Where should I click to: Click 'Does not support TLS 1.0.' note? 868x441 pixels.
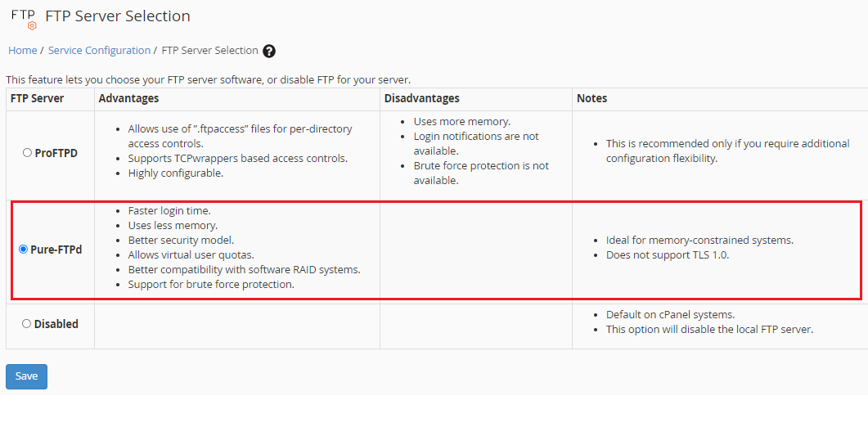coord(667,254)
